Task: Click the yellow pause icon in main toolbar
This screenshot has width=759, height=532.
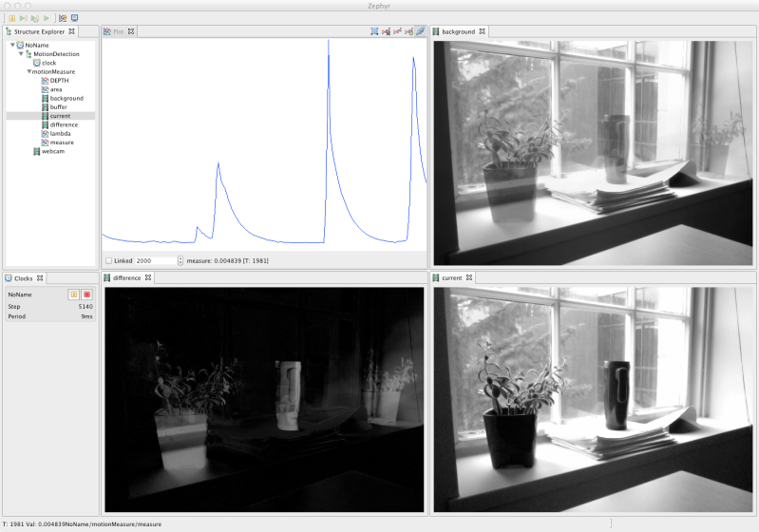Action: 12,18
